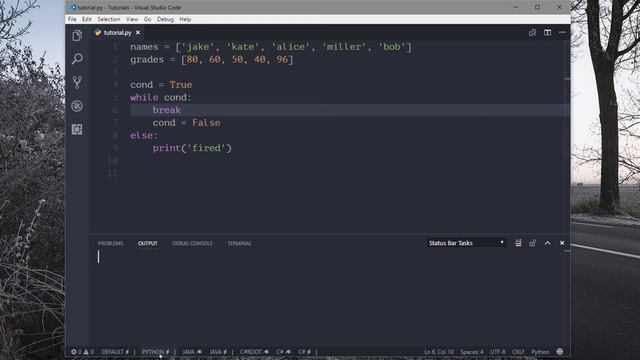Open the Source Control view
Image resolution: width=640 pixels, height=360 pixels.
pos(77,82)
